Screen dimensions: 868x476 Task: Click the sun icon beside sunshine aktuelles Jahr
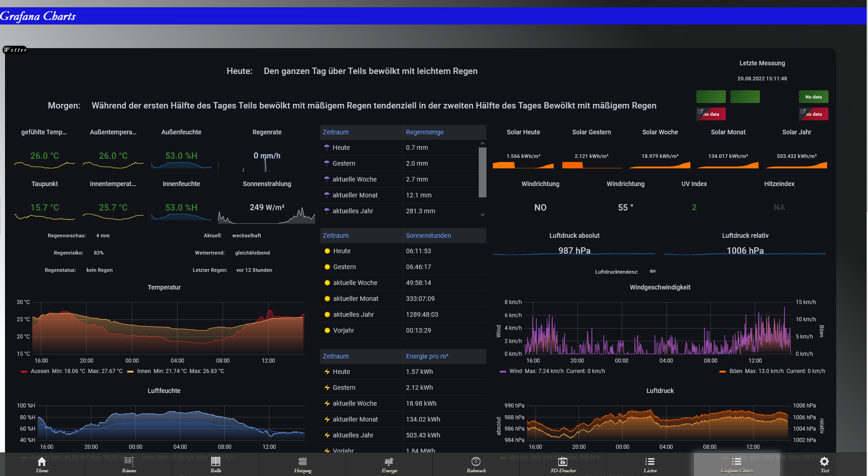coord(327,314)
